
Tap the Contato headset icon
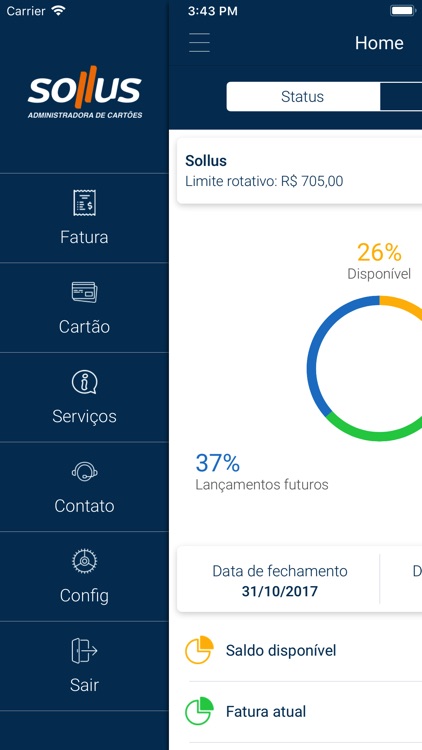click(84, 472)
